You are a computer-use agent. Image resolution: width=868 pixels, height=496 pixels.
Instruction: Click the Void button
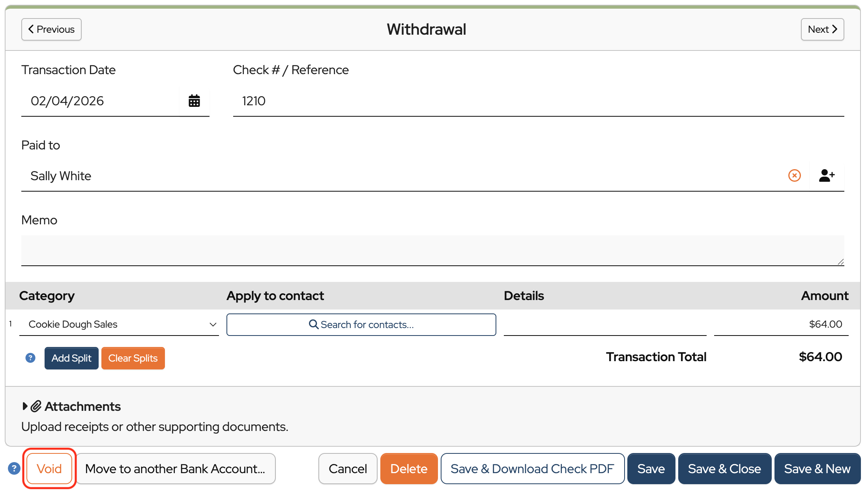coord(49,468)
